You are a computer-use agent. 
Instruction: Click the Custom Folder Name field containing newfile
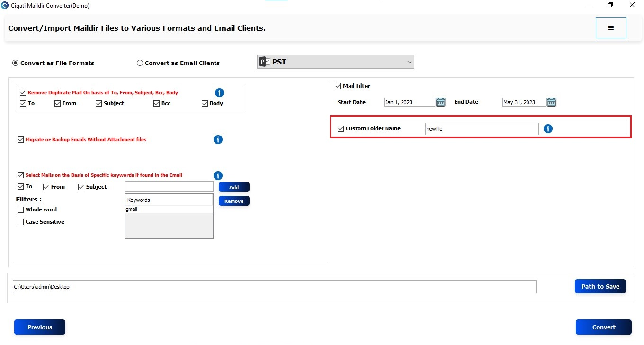[482, 129]
